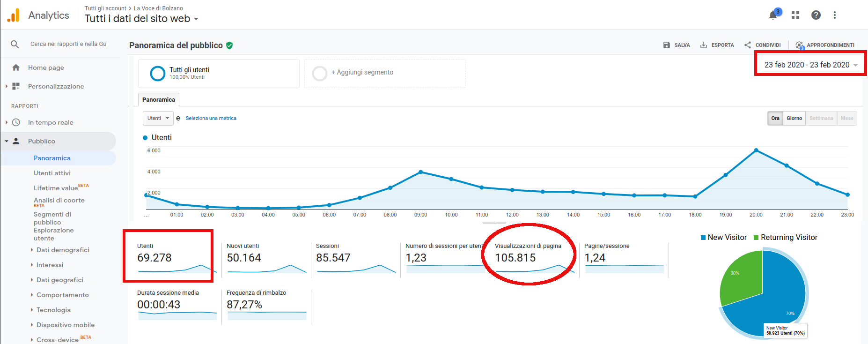Screen dimensions: 868x344
Task: Click Aggiungi segmento
Action: click(362, 72)
